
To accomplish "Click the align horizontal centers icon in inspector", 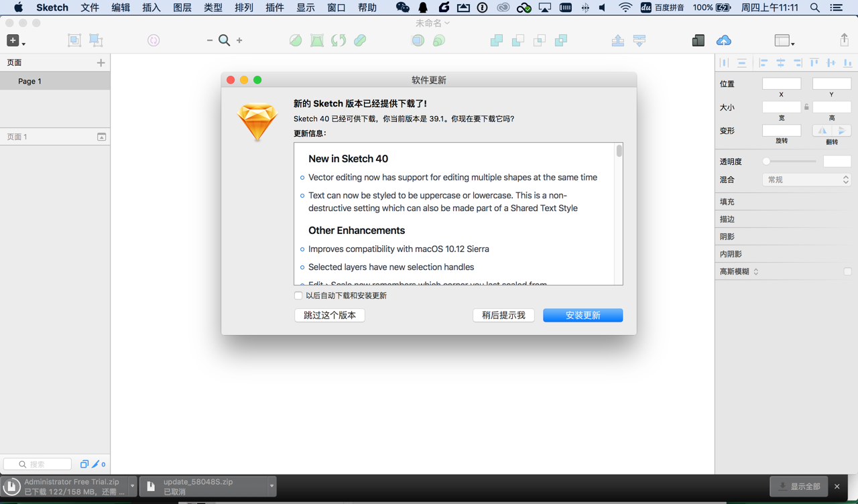I will [780, 62].
